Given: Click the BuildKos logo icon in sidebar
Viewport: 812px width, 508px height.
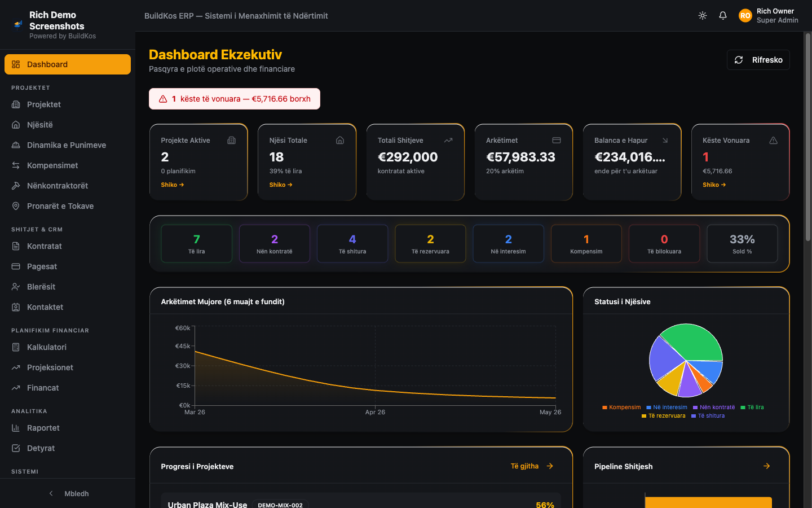Looking at the screenshot, I should [x=18, y=24].
